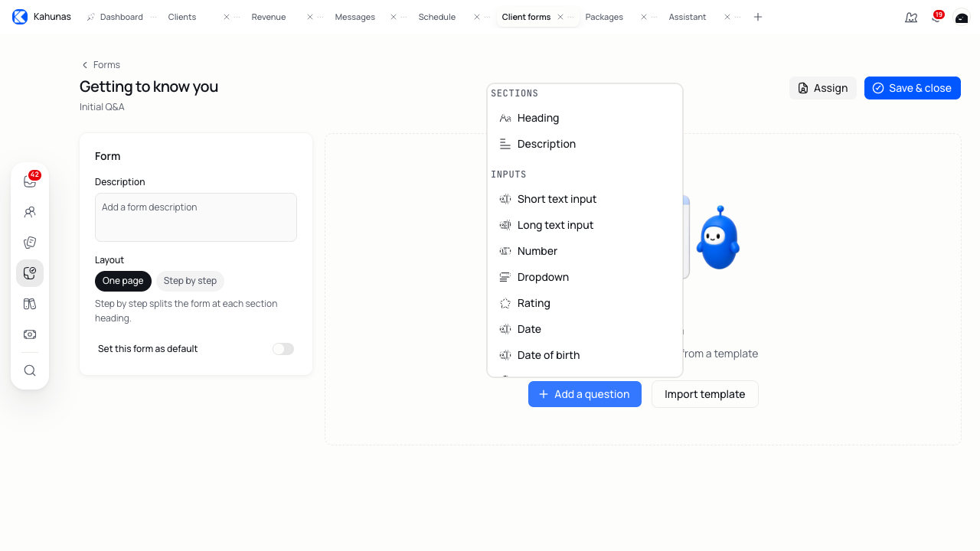This screenshot has width=980, height=551.
Task: Click Save & close button
Action: (x=913, y=88)
